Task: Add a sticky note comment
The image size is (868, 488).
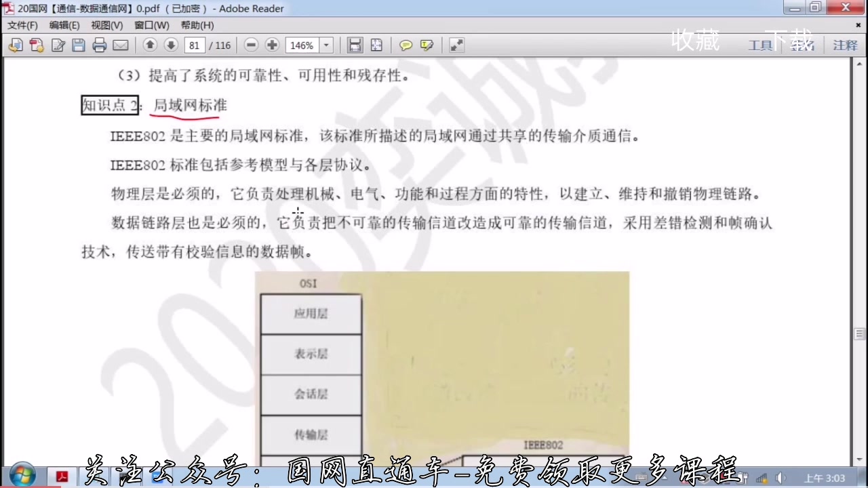Action: [406, 45]
